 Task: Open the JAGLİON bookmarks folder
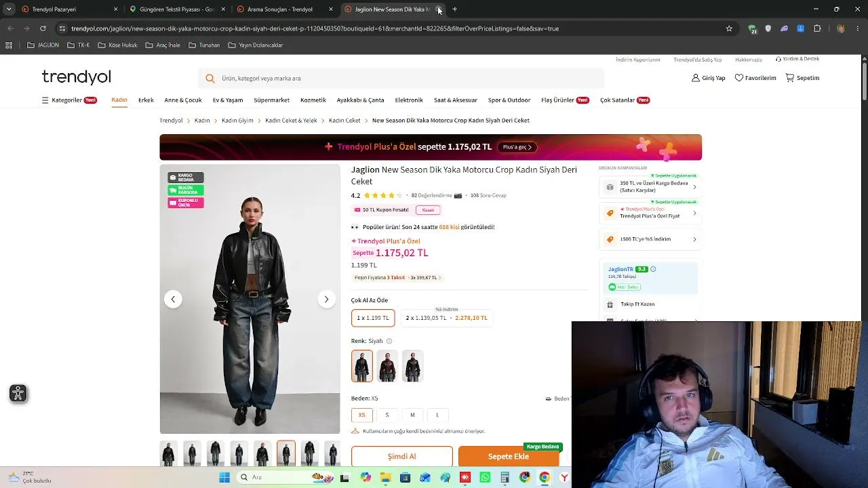coord(43,45)
